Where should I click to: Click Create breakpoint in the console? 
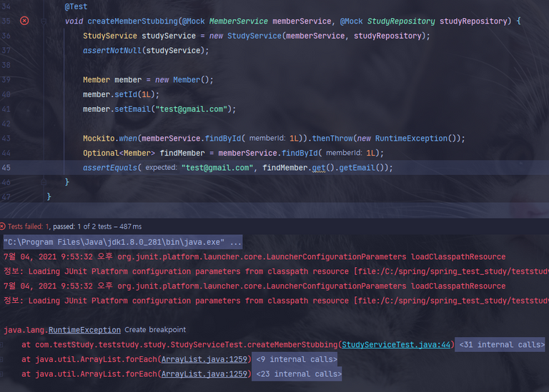click(x=155, y=330)
